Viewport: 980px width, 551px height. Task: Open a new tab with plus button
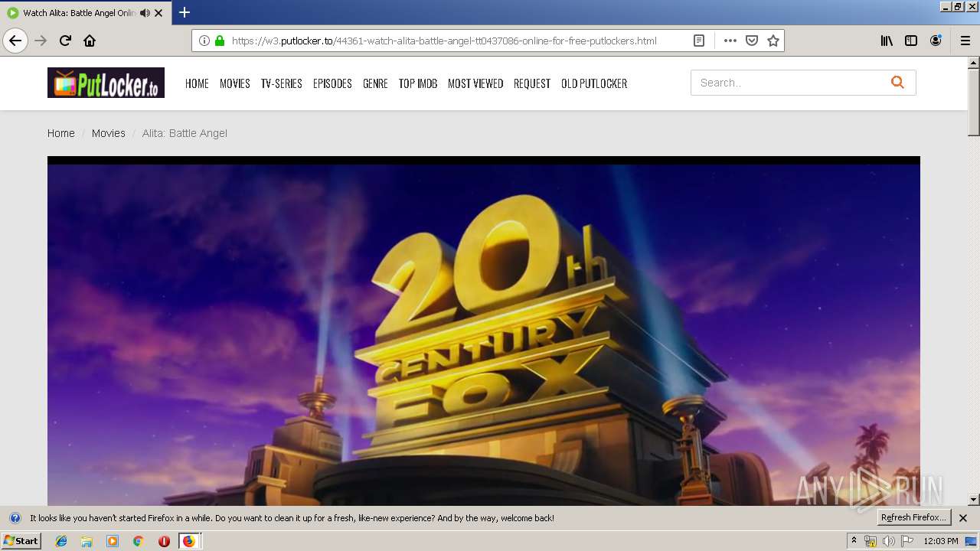[x=185, y=12]
